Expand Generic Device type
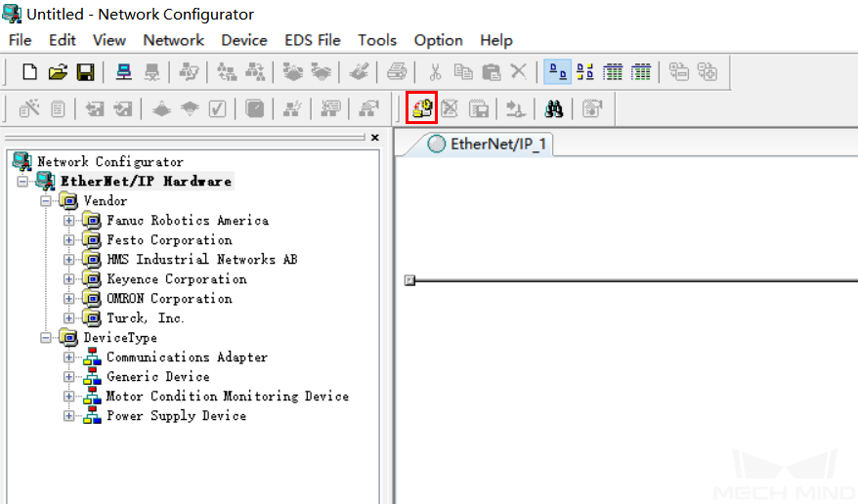 click(69, 377)
